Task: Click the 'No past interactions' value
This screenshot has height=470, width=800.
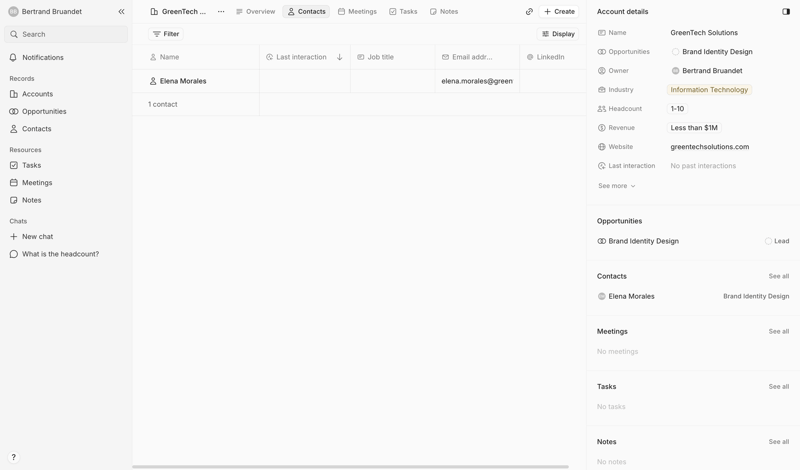Action: tap(703, 166)
